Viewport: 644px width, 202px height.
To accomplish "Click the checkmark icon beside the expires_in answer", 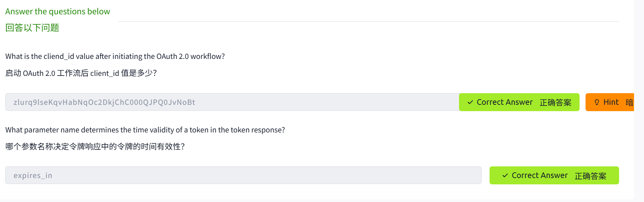I will pos(505,175).
